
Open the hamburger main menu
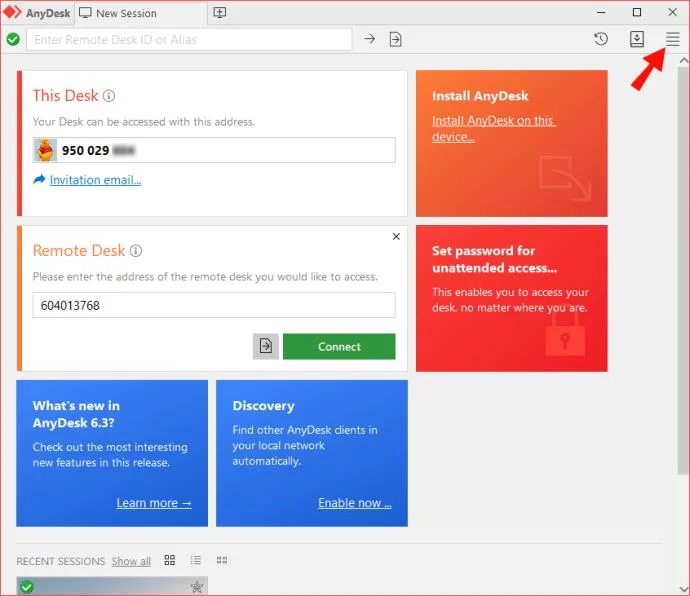(x=672, y=39)
